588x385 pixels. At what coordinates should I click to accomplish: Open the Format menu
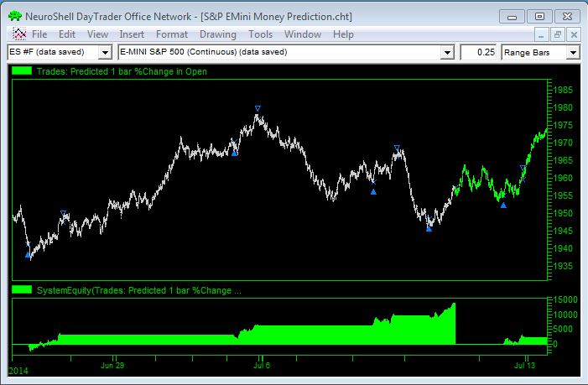(172, 34)
